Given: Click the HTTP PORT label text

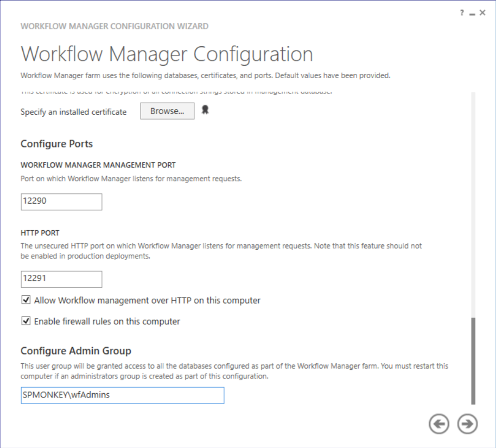Looking at the screenshot, I should 40,233.
